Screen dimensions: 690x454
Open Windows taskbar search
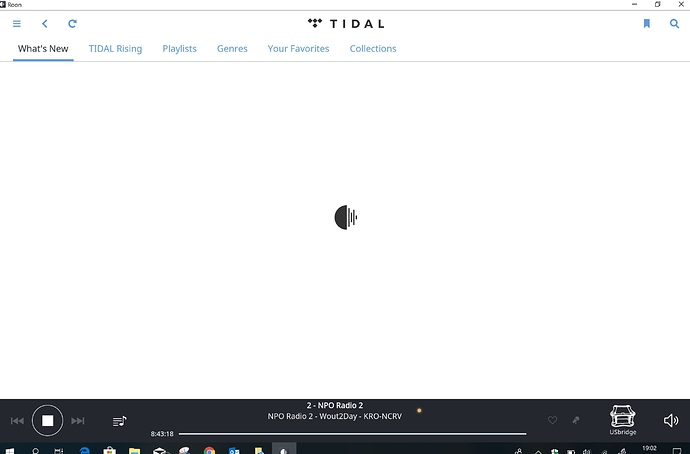[35, 451]
